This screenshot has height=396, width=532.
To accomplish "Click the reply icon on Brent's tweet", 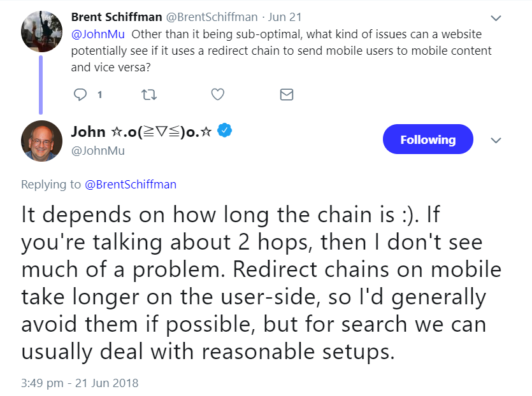I will pos(80,95).
